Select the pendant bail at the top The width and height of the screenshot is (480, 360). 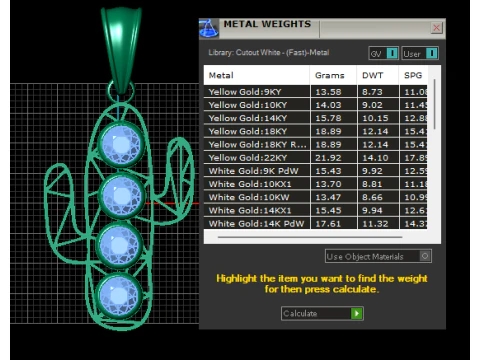[x=122, y=50]
